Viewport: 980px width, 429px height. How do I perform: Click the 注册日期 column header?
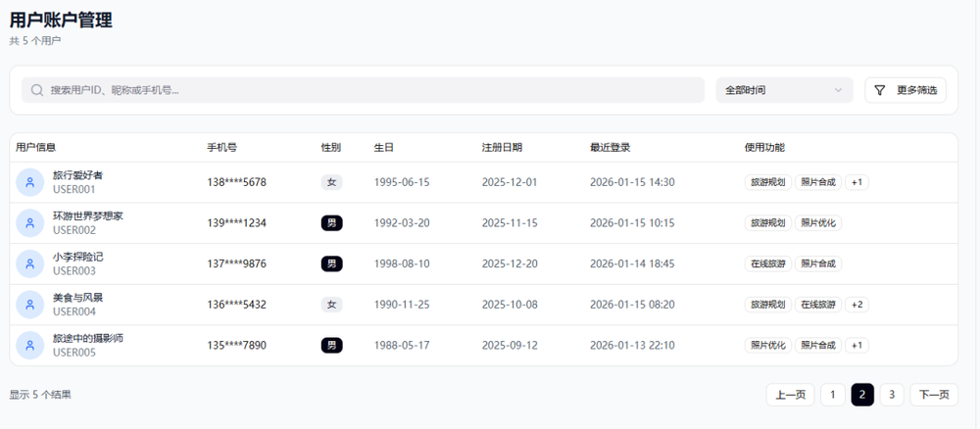pos(502,148)
